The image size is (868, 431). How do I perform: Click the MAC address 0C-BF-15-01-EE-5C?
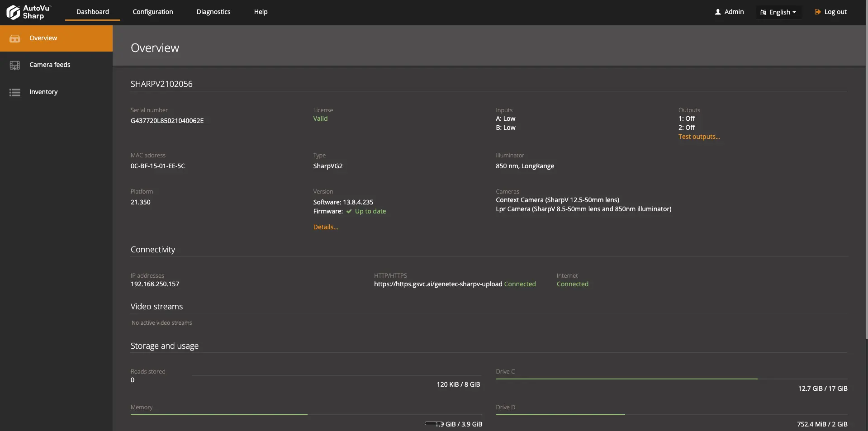pyautogui.click(x=158, y=166)
